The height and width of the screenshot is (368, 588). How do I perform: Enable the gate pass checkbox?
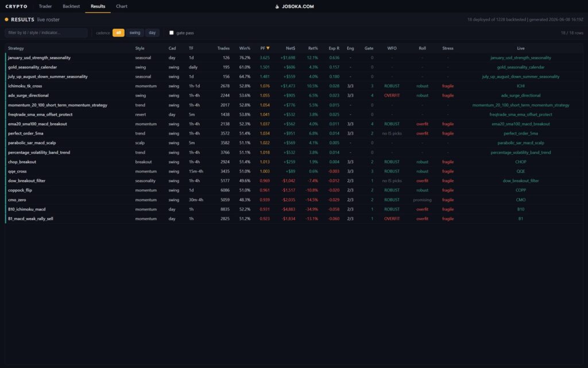click(171, 33)
